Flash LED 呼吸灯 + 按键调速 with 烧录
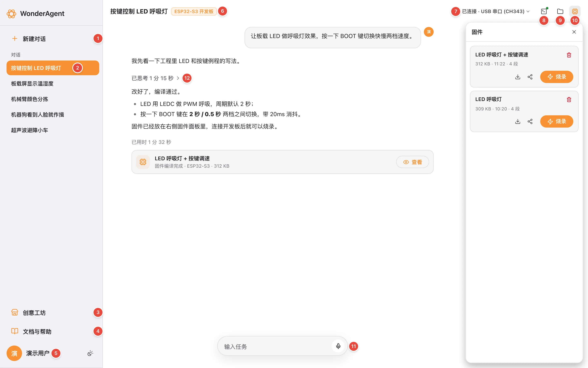Viewport: 588px width, 368px height. 556,77
